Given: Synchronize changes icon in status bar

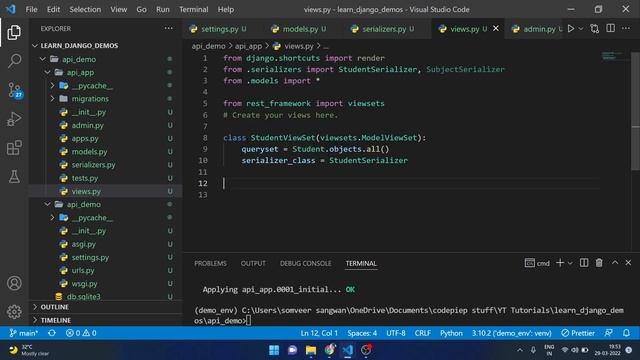Looking at the screenshot, I should click(52, 333).
